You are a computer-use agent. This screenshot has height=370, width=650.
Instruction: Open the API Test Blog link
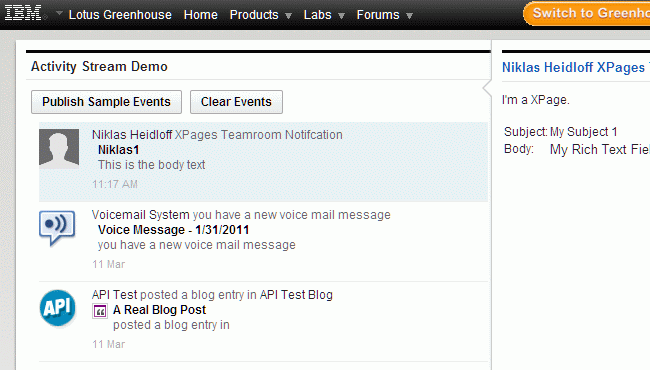click(296, 295)
